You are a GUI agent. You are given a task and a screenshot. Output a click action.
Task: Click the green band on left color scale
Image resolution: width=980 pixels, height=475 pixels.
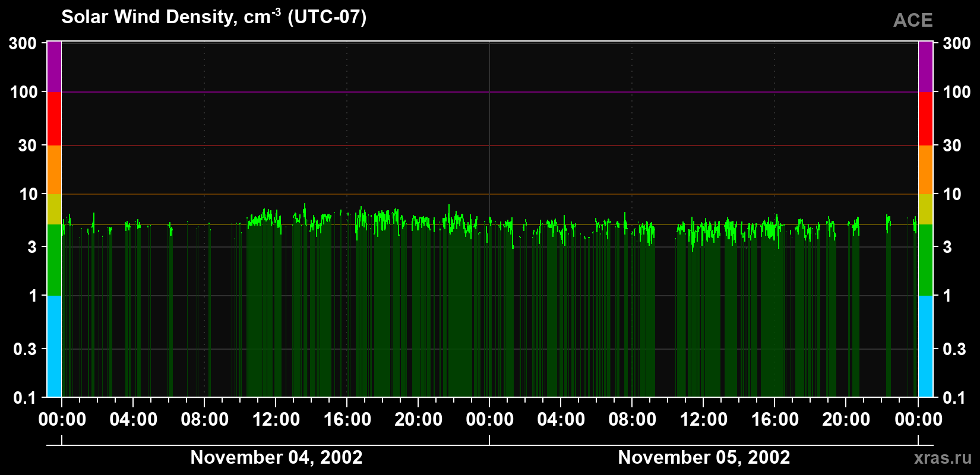click(54, 260)
